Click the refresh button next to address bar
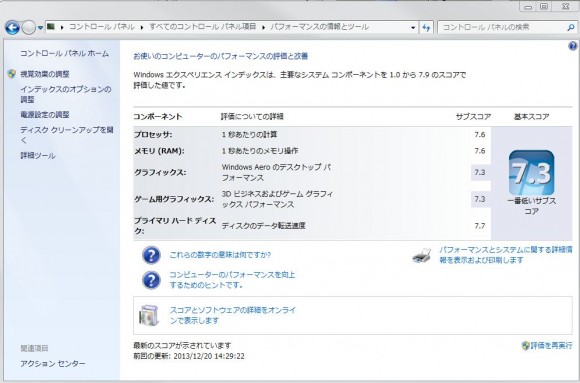This screenshot has height=383, width=580. coord(426,27)
